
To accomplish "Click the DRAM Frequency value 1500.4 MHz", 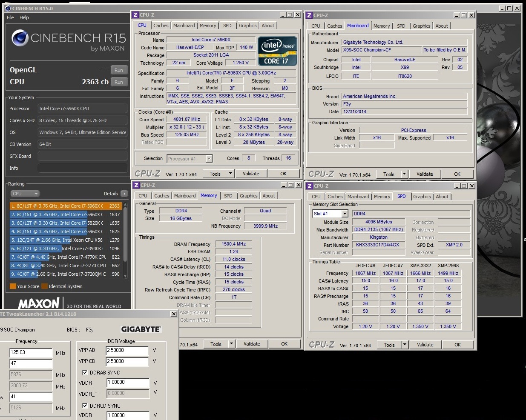I will tap(234, 244).
